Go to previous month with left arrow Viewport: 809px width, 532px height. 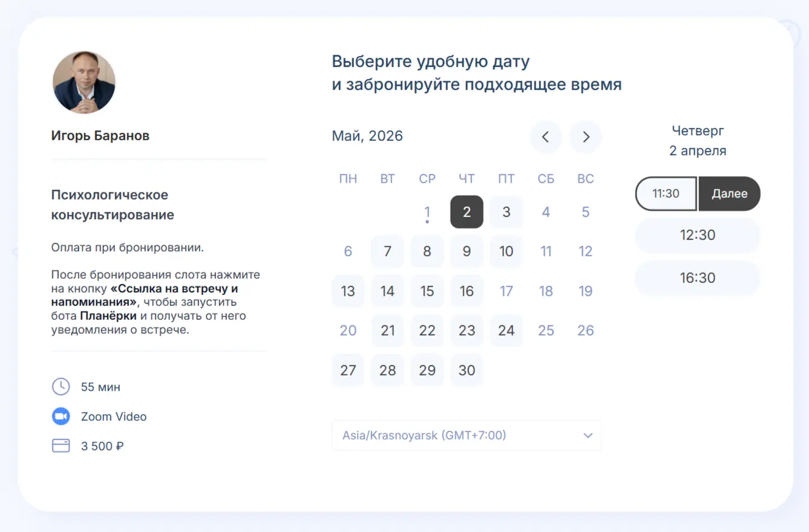545,137
